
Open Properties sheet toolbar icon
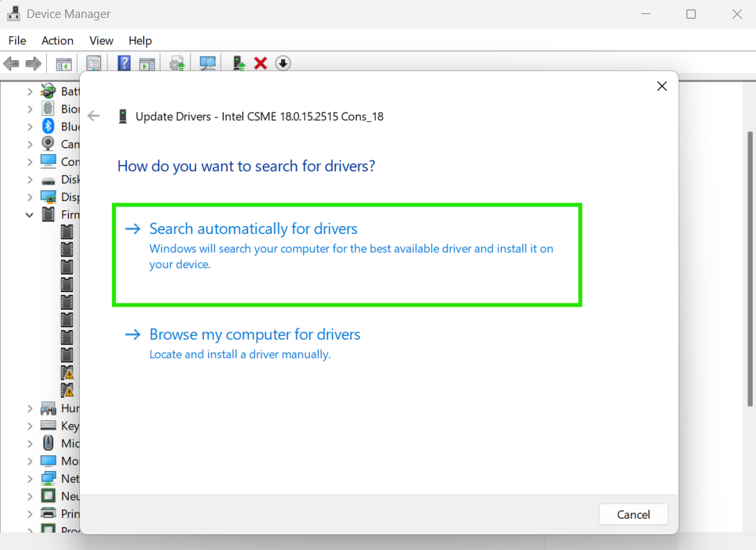point(94,63)
